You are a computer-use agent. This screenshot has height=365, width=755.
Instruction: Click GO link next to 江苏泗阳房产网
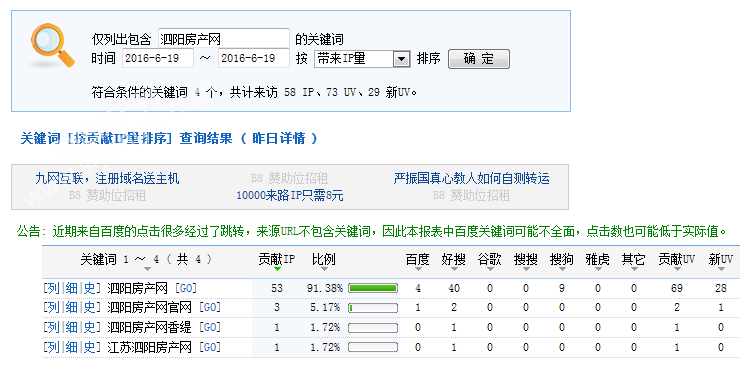pos(210,347)
